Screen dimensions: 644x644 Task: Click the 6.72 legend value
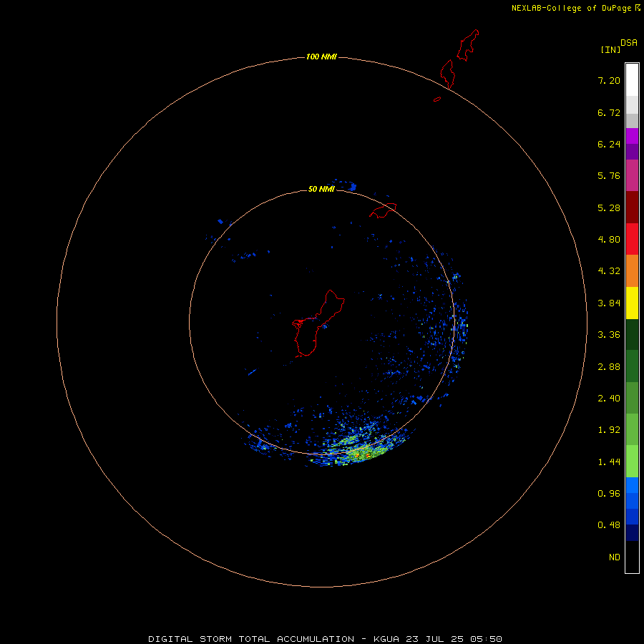(x=609, y=112)
